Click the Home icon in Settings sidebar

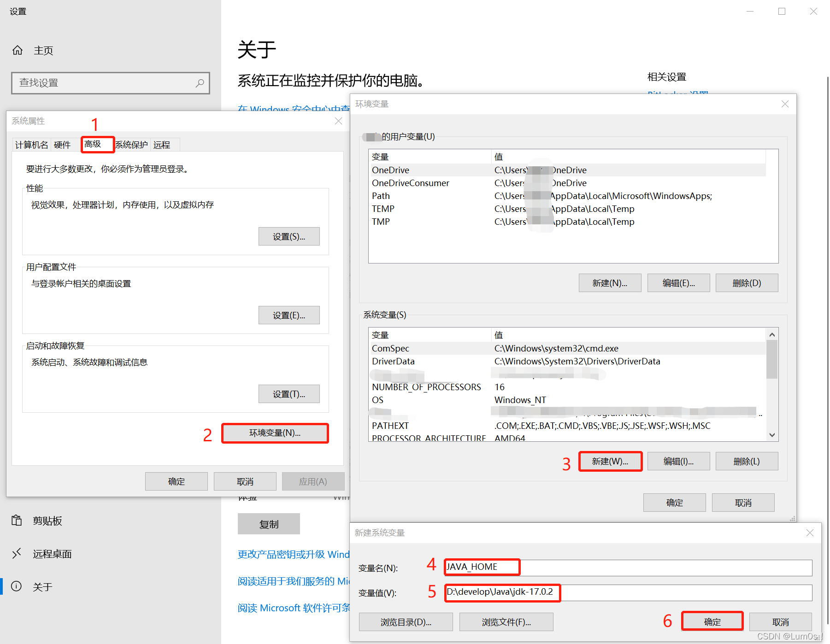pyautogui.click(x=18, y=50)
